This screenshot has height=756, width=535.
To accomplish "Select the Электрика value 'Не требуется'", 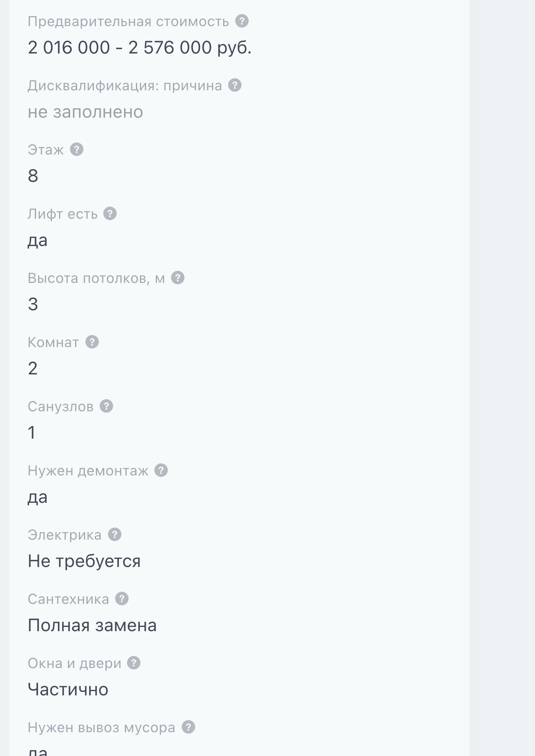I will coord(84,561).
